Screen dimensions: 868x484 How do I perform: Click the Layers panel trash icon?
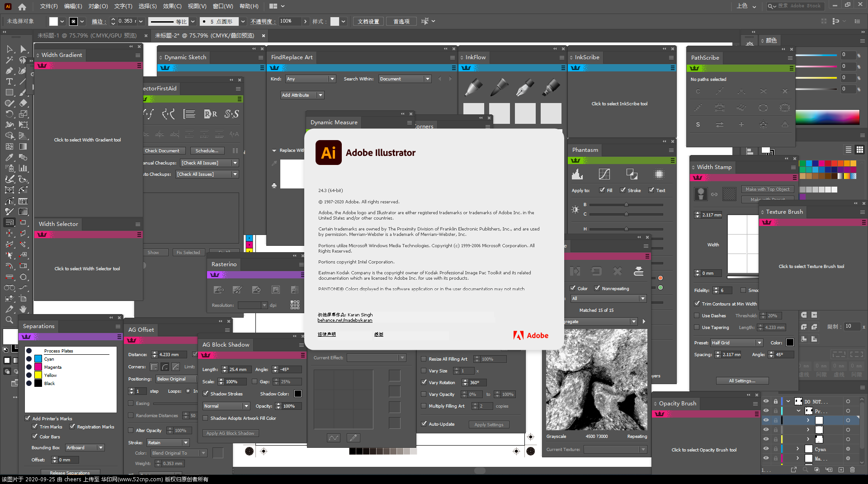pyautogui.click(x=852, y=470)
